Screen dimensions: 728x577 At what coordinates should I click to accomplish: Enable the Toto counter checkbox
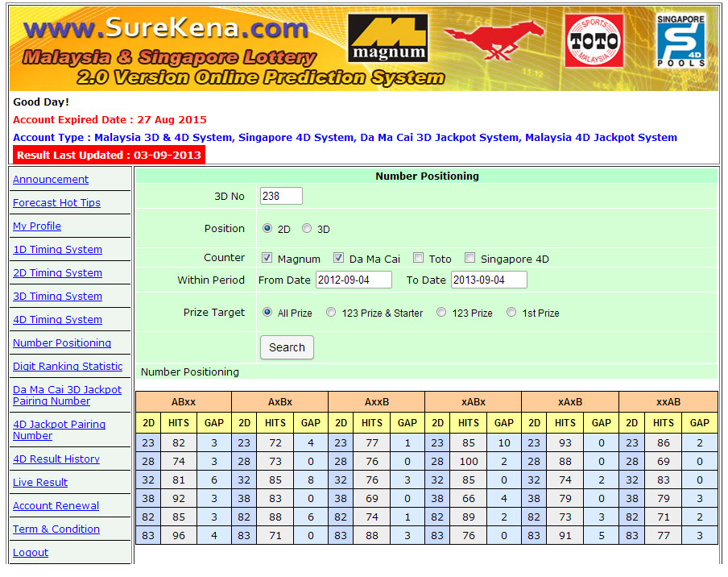click(418, 259)
